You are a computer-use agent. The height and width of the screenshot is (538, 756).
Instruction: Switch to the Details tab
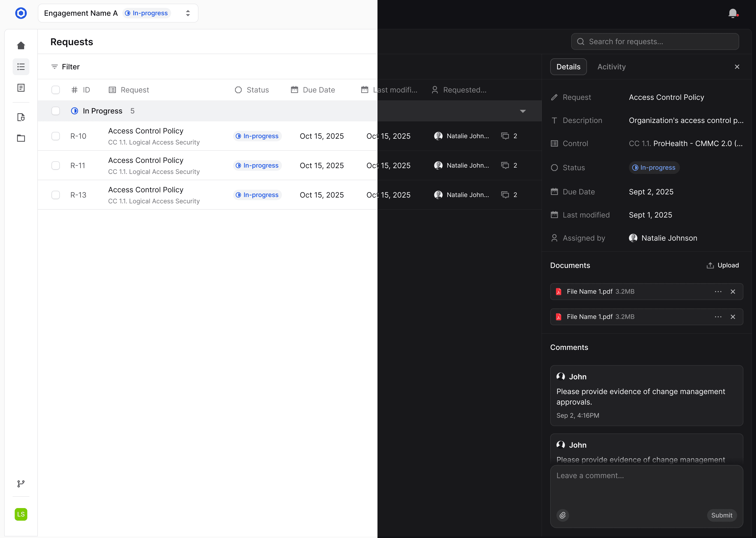pyautogui.click(x=568, y=67)
